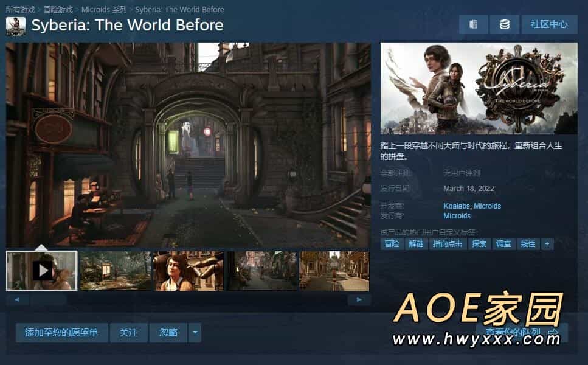The image size is (588, 365).
Task: Go to 所有游戏 breadcrumb
Action: point(20,9)
